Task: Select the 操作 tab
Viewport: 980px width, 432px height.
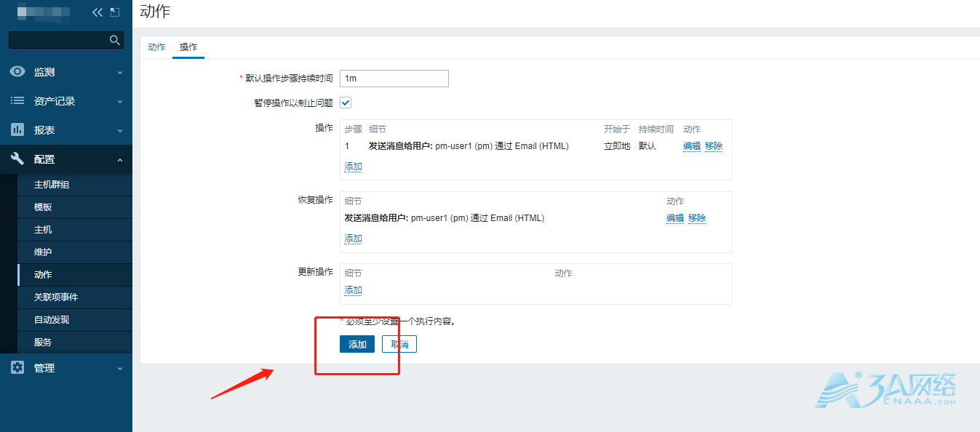Action: [x=188, y=47]
